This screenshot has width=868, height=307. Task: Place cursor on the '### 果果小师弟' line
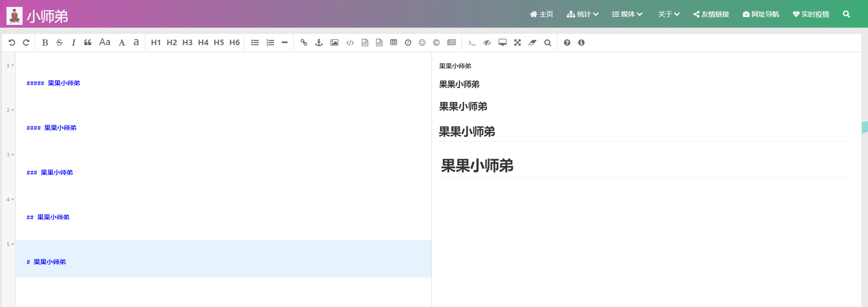click(50, 172)
